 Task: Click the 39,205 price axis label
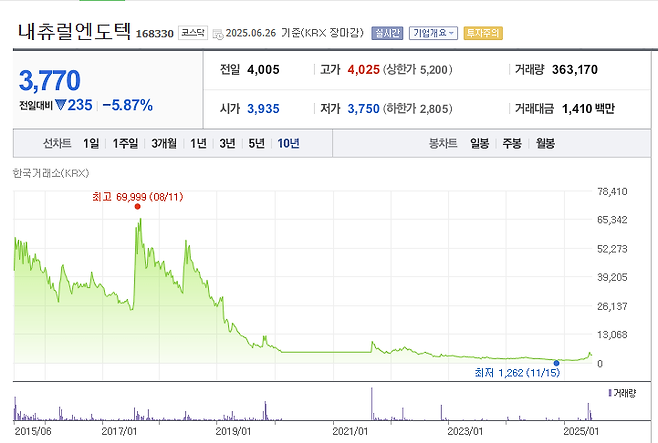click(x=612, y=277)
